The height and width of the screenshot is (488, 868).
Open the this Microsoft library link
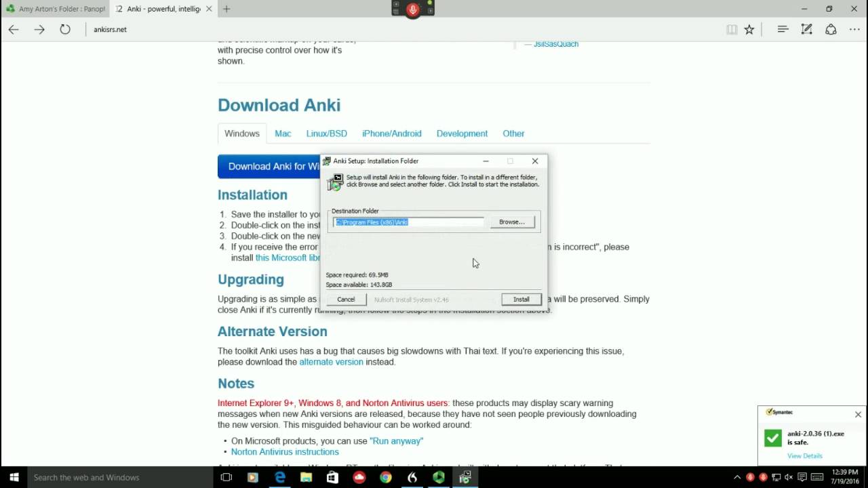(288, 258)
